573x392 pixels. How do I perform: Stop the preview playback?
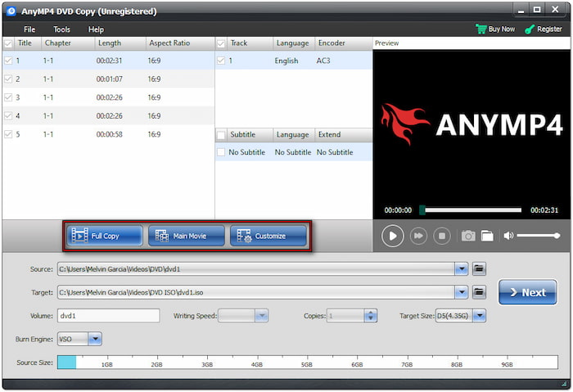(442, 236)
